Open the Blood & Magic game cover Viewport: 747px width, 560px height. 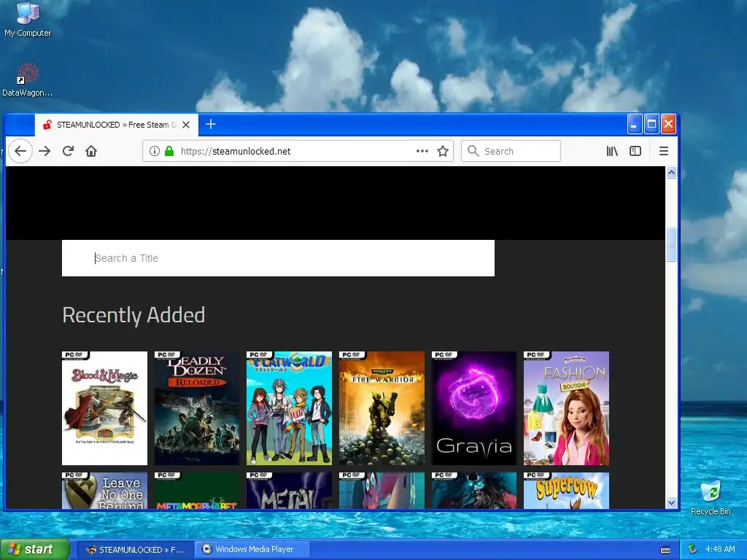(x=105, y=408)
